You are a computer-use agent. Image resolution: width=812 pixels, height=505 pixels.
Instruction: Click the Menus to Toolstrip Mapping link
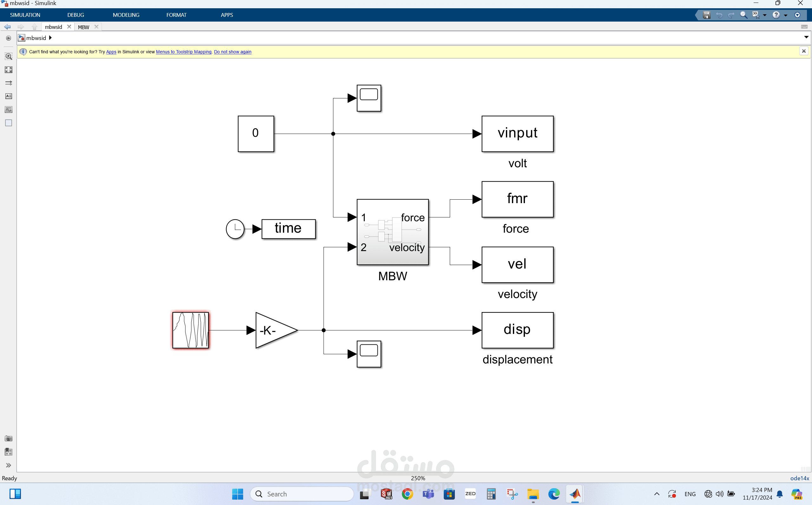[x=184, y=52]
